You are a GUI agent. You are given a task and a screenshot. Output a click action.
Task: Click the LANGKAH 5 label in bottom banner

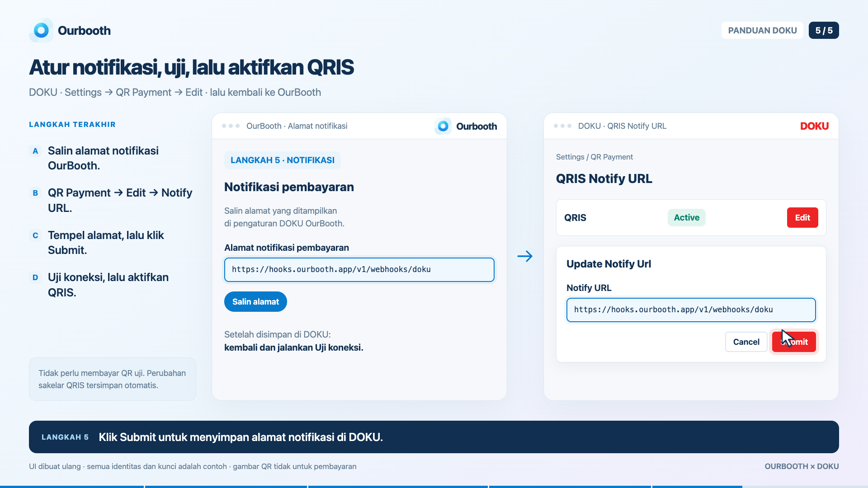(65, 437)
